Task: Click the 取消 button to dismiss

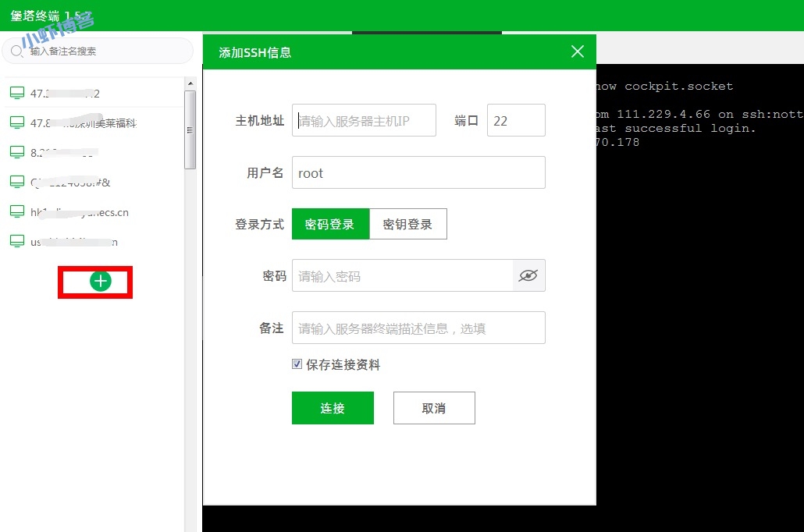Action: click(x=434, y=407)
